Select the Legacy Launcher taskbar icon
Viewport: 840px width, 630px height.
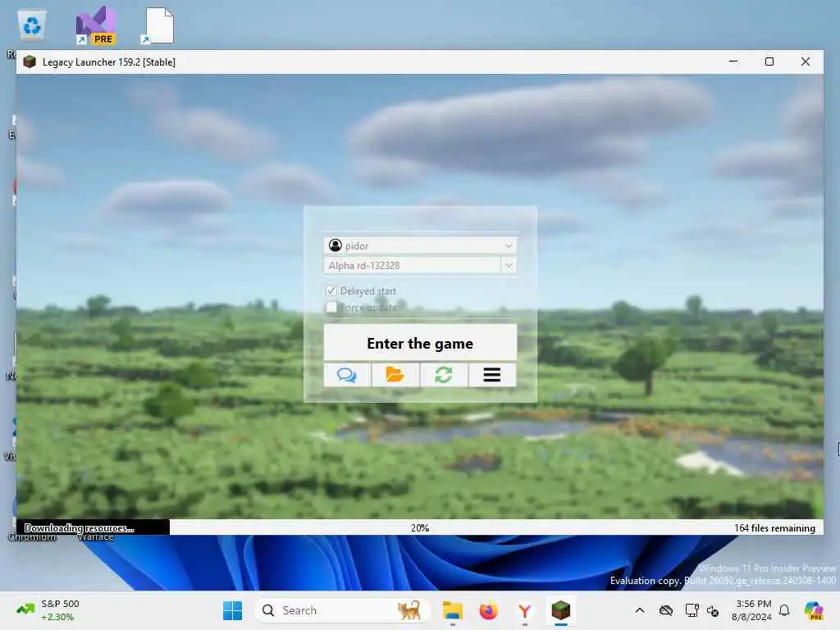[x=561, y=610]
